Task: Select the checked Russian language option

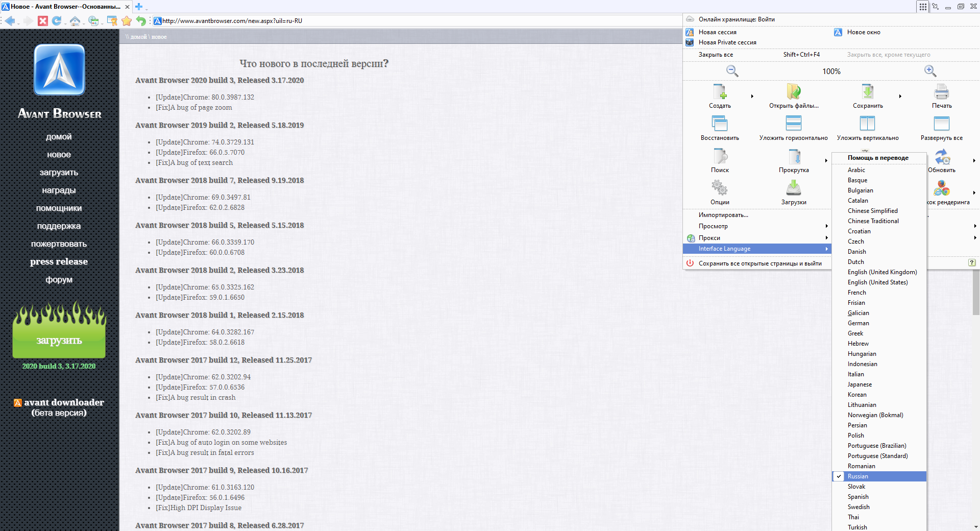Action: click(857, 476)
